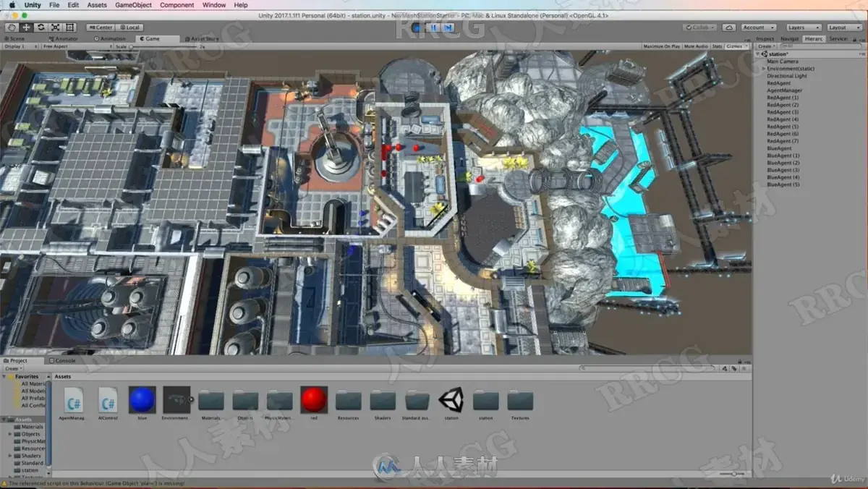Open the Account dropdown

pyautogui.click(x=759, y=27)
